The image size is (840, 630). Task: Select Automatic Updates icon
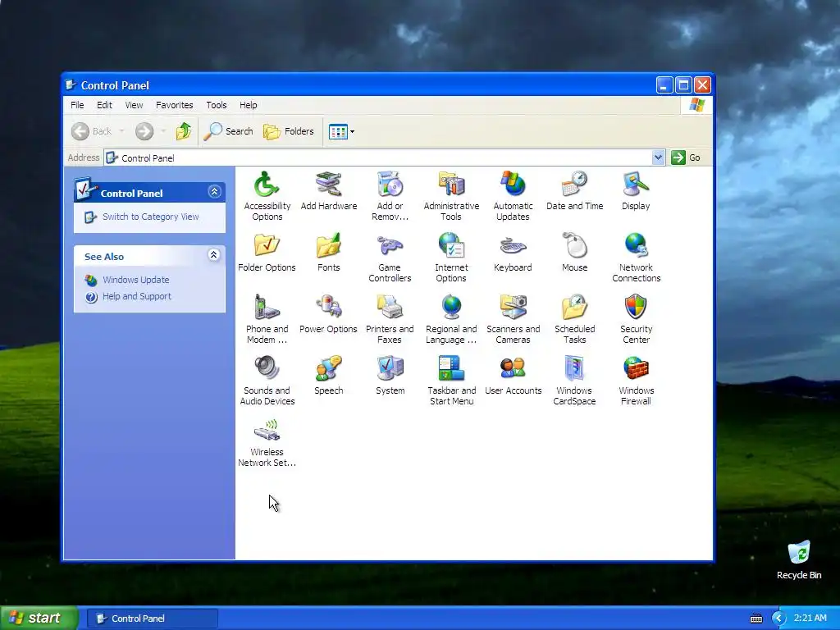[513, 196]
